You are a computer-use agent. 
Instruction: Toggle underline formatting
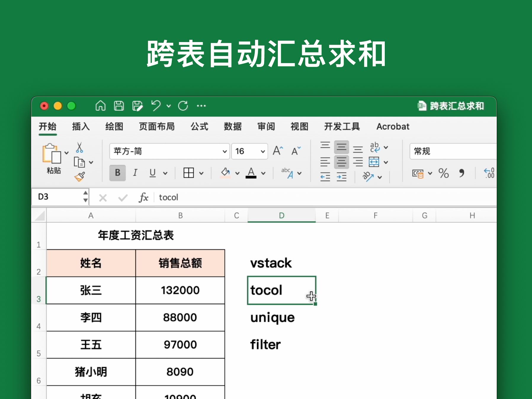152,173
